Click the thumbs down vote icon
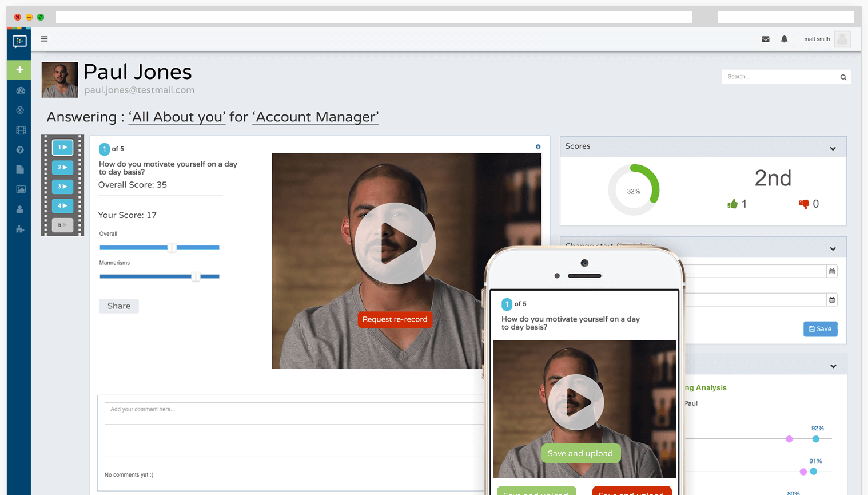Viewport: 868px width, 495px height. [x=804, y=204]
